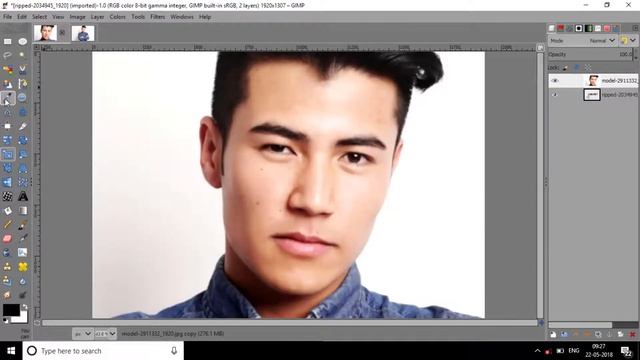Image resolution: width=640 pixels, height=360 pixels.
Task: Select the Text tool
Action: tap(23, 196)
